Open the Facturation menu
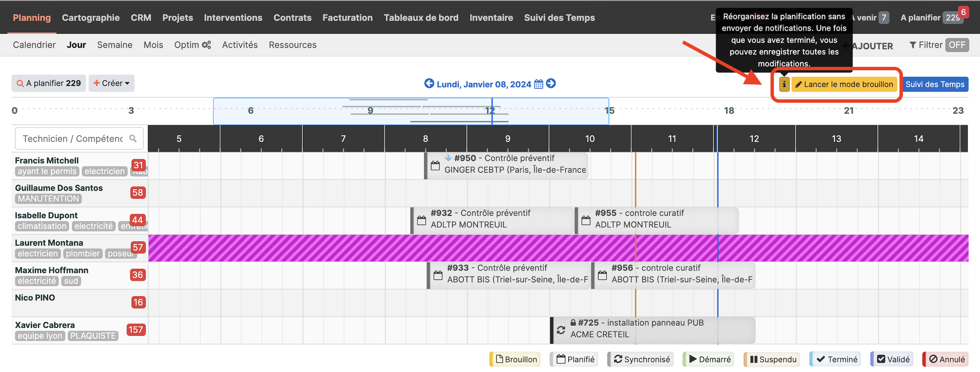The width and height of the screenshot is (980, 372). [347, 18]
